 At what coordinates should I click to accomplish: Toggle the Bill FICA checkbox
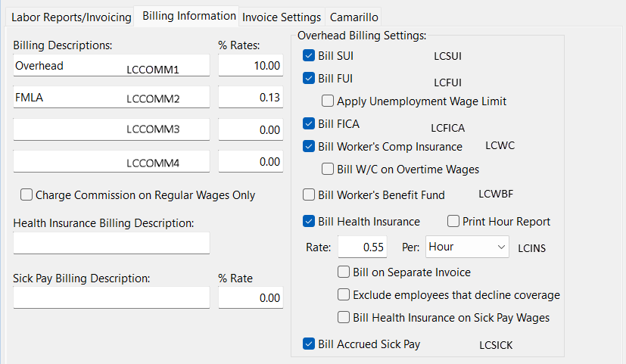[x=309, y=124]
